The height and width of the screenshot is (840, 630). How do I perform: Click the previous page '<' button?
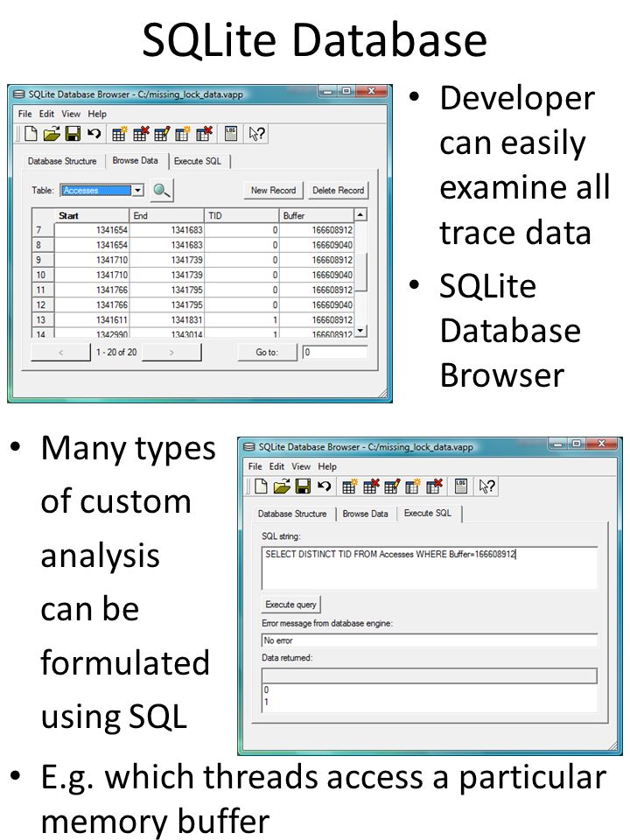[x=60, y=352]
